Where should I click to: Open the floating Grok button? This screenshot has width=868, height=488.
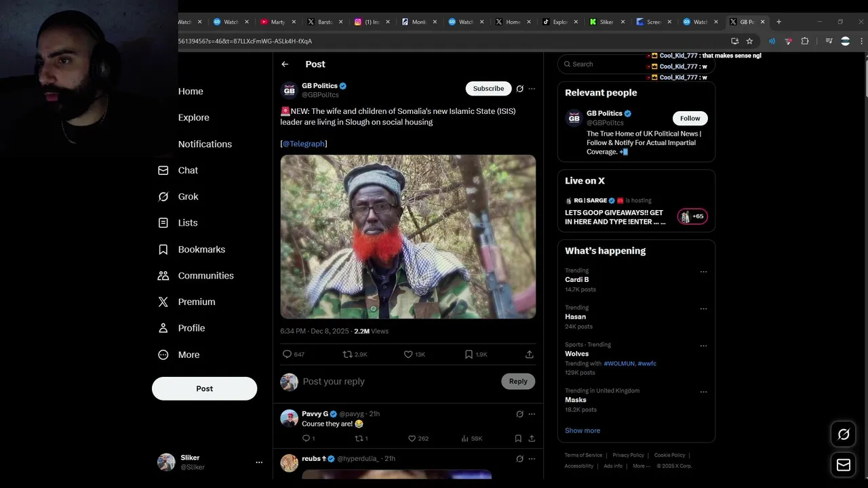click(844, 434)
